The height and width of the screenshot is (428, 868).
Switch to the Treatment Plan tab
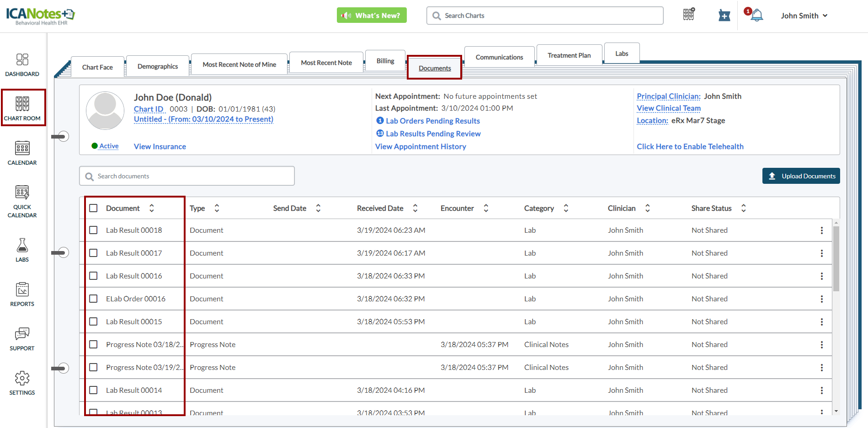click(x=569, y=55)
